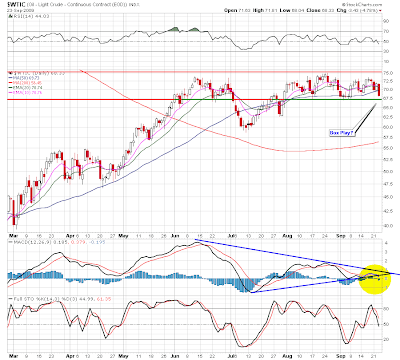Click the 90 level on RSI axis
The height and width of the screenshot is (360, 400).
(386, 21)
